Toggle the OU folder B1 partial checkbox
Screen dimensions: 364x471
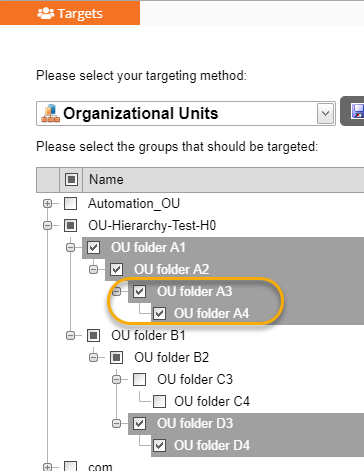click(94, 335)
